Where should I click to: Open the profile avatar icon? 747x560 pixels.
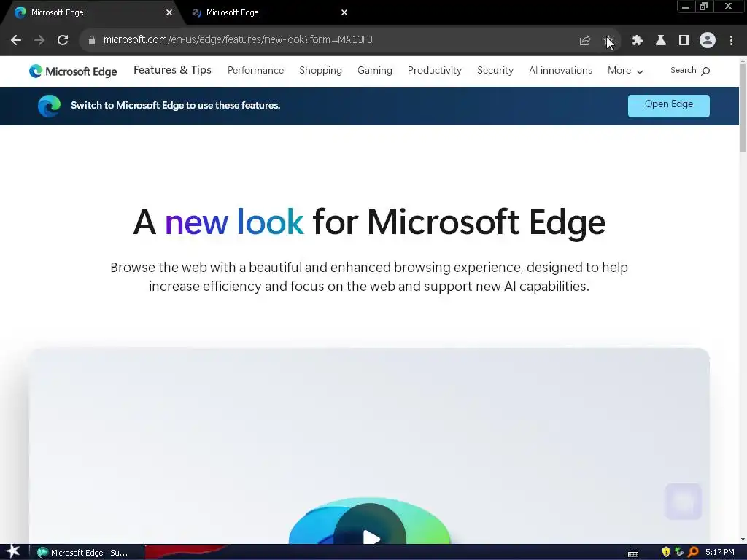tap(708, 41)
